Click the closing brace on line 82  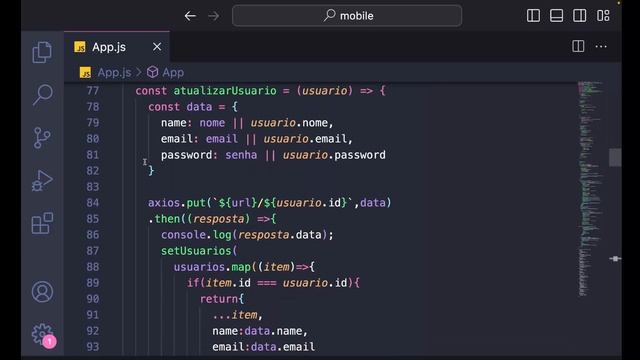pyautogui.click(x=151, y=171)
